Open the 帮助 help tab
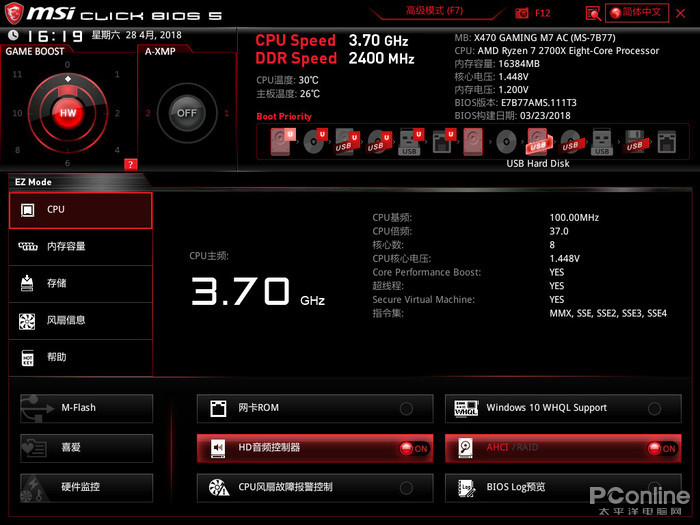700x525 pixels. point(80,358)
